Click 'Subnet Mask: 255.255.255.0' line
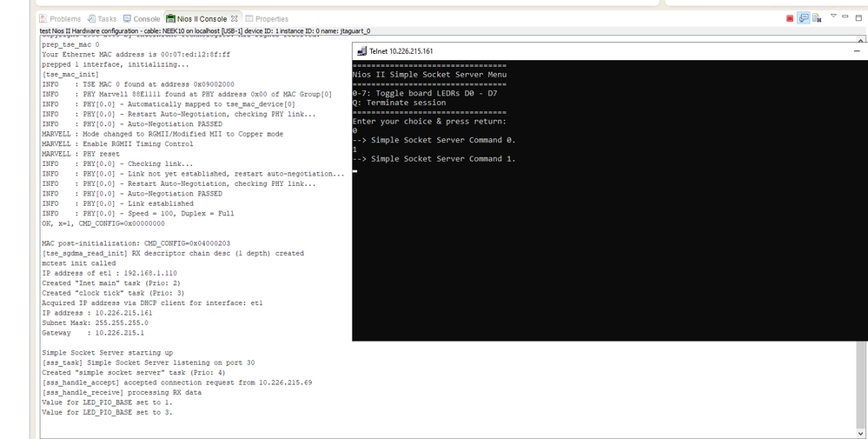The width and height of the screenshot is (868, 439). (x=95, y=323)
